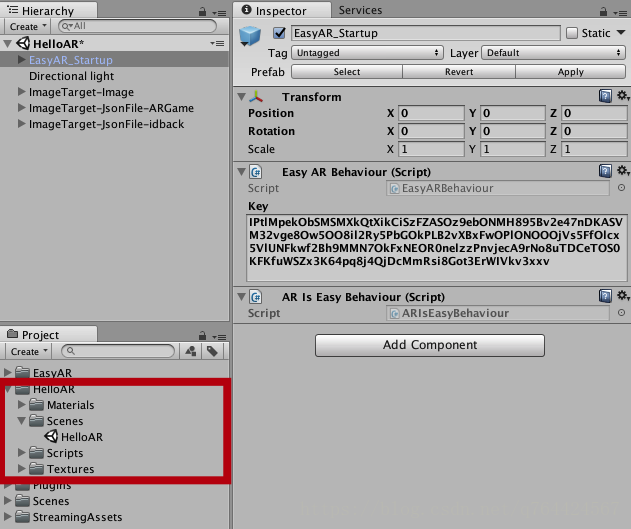Screen dimensions: 631x529
Task: Click the Project panel lock icon
Action: click(x=202, y=336)
